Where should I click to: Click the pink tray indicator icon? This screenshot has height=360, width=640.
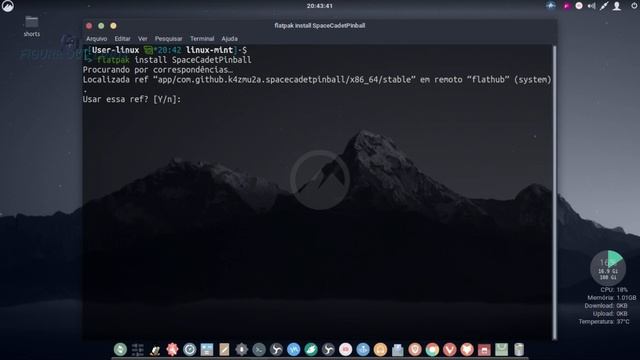(566, 6)
